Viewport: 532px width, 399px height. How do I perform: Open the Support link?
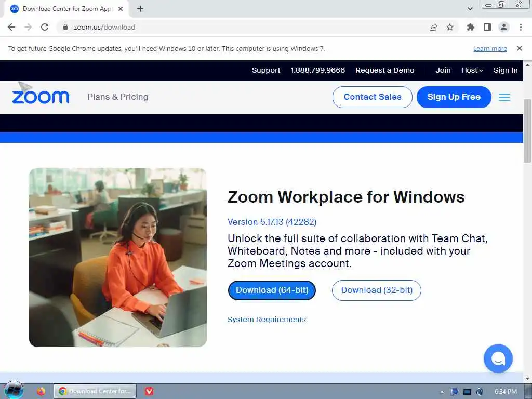(266, 70)
